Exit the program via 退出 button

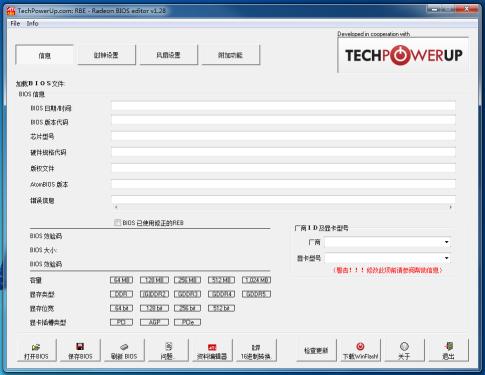coord(448,350)
